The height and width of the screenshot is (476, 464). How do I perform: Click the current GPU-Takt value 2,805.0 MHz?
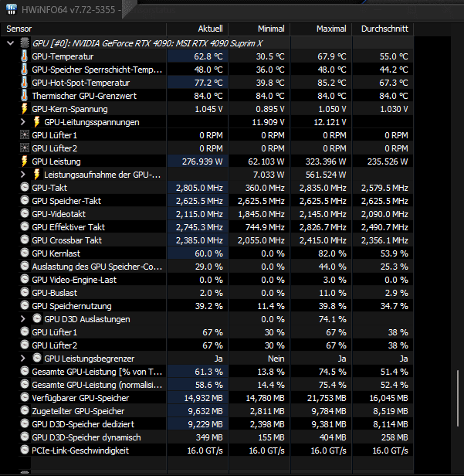coord(199,188)
